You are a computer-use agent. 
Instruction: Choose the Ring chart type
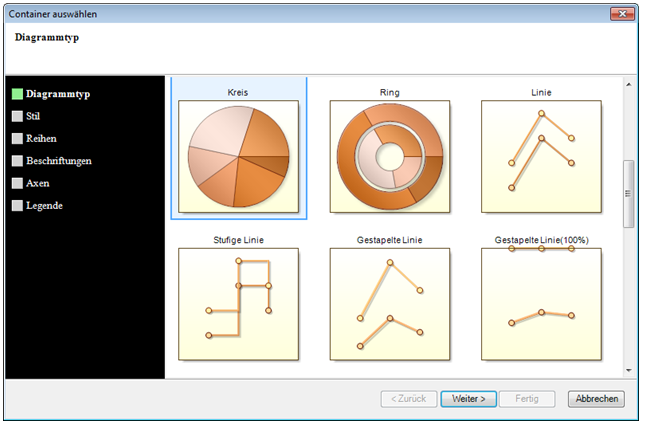click(x=390, y=155)
